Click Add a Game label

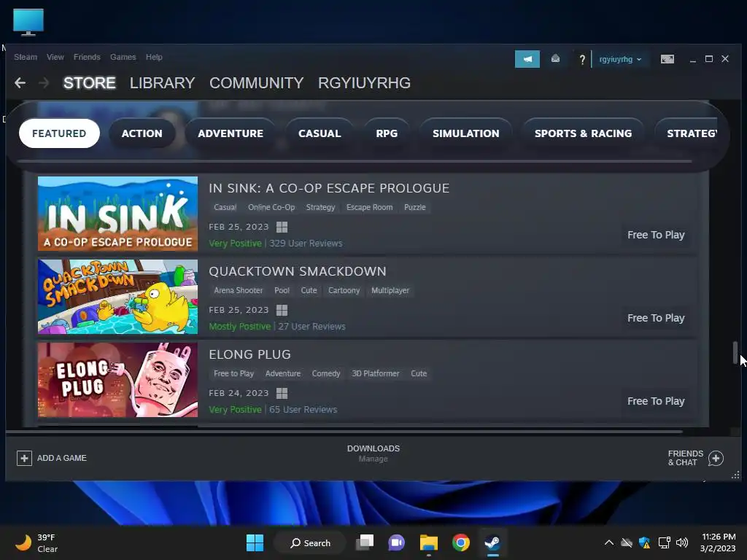(62, 458)
